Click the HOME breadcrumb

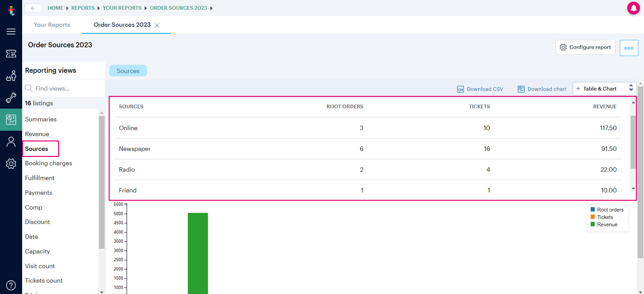[x=55, y=8]
